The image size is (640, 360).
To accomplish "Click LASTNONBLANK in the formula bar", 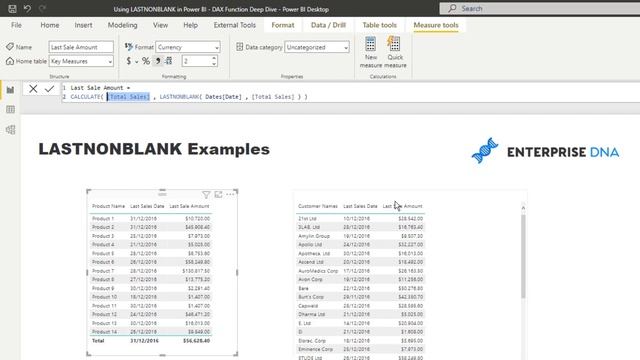I will tap(179, 97).
